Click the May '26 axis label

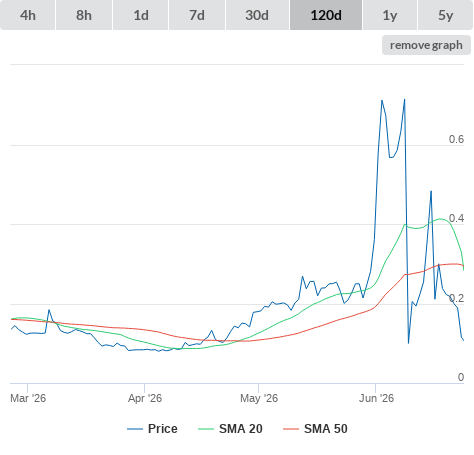point(259,398)
